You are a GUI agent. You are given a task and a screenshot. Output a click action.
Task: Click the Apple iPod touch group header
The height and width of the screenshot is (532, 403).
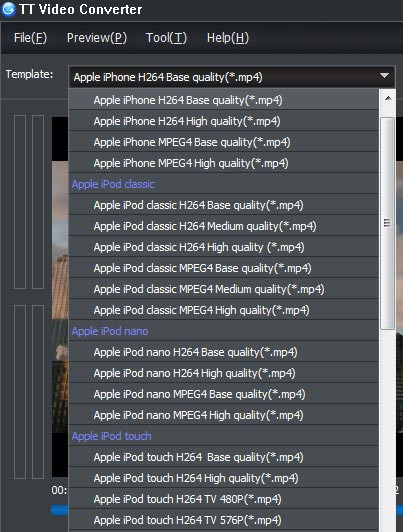224,436
